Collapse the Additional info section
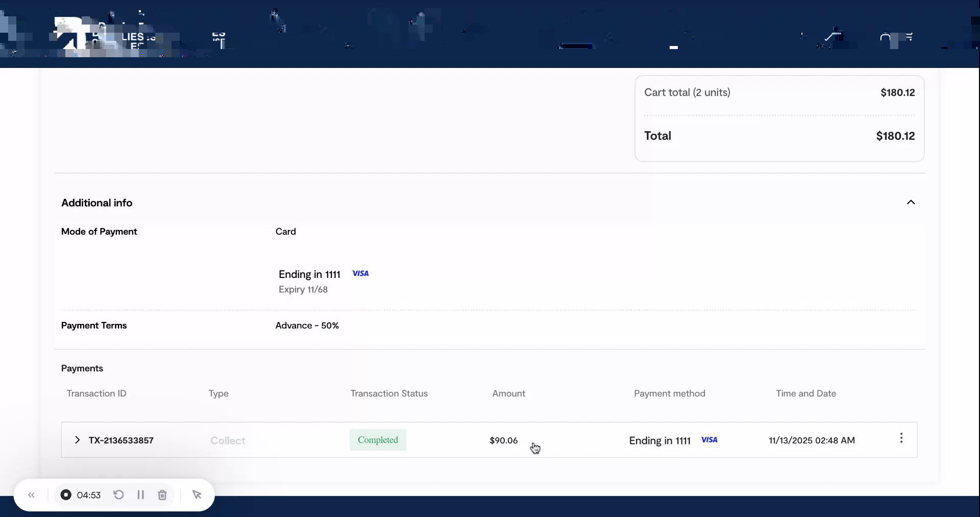Viewport: 980px width, 517px height. tap(912, 202)
